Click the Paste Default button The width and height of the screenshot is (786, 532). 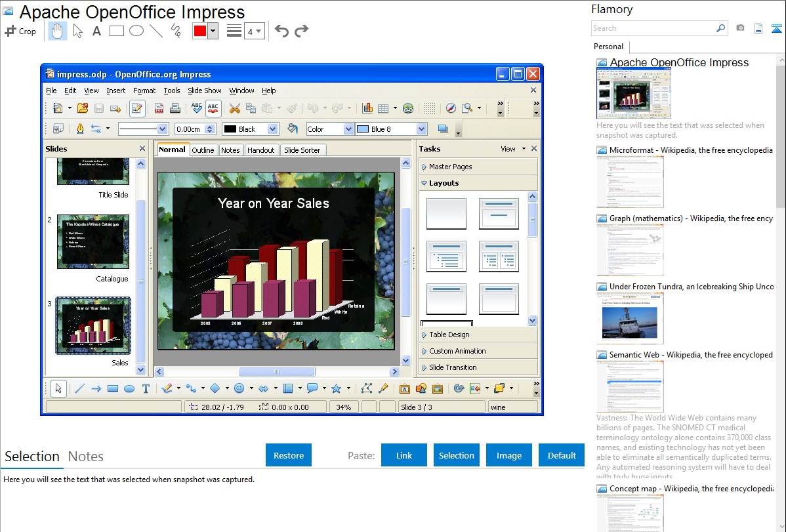pyautogui.click(x=562, y=455)
